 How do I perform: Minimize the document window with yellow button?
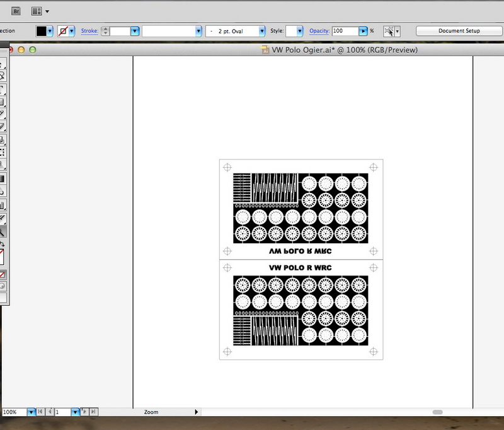[21, 50]
